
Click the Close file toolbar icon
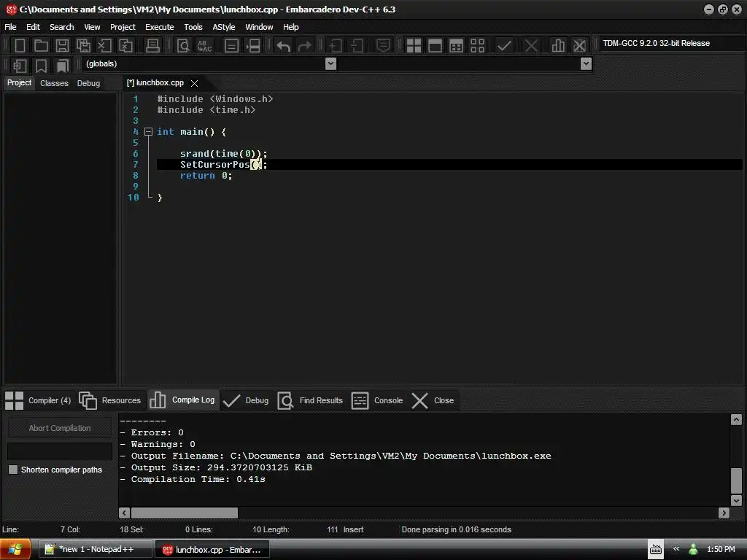coord(104,46)
